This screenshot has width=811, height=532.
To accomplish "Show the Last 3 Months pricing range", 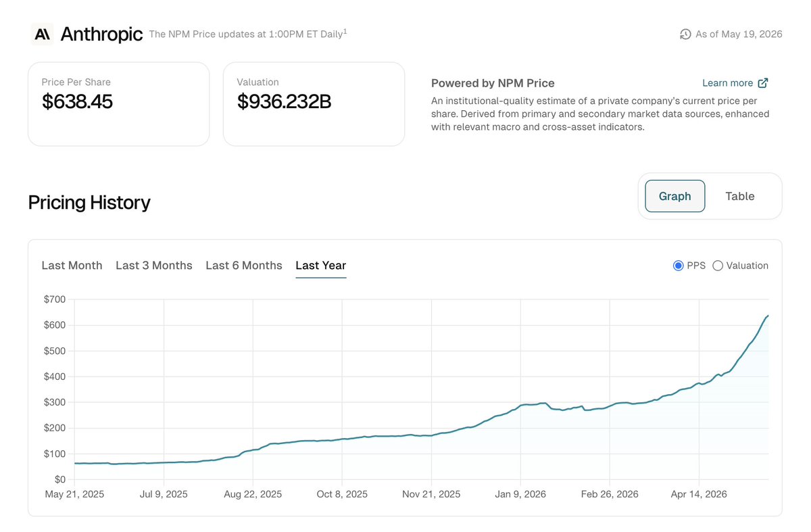I will [x=154, y=266].
